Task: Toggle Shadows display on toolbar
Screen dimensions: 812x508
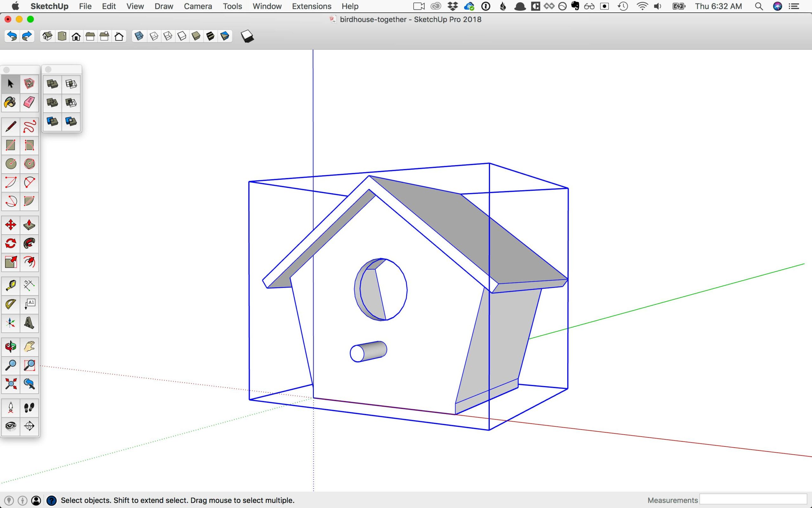Action: point(247,36)
